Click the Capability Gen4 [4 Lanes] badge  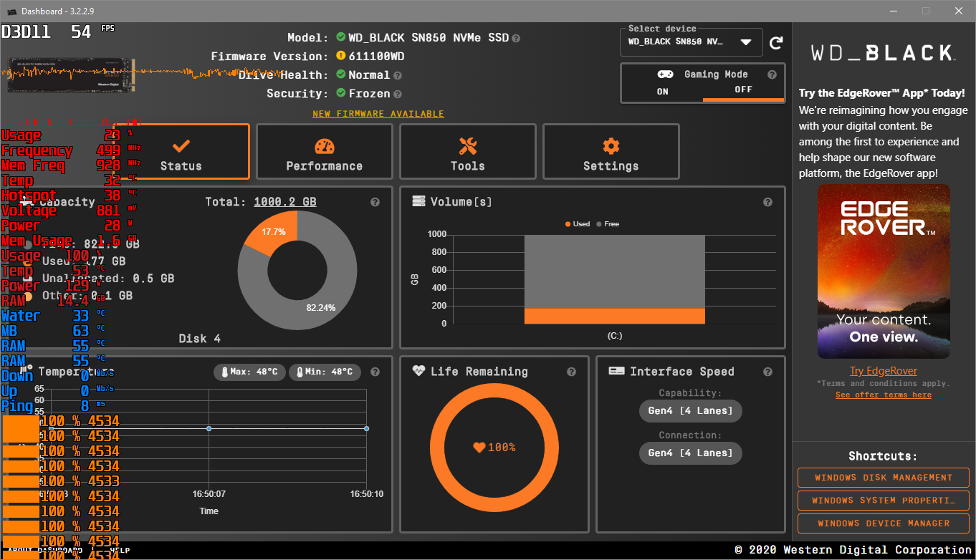click(691, 411)
